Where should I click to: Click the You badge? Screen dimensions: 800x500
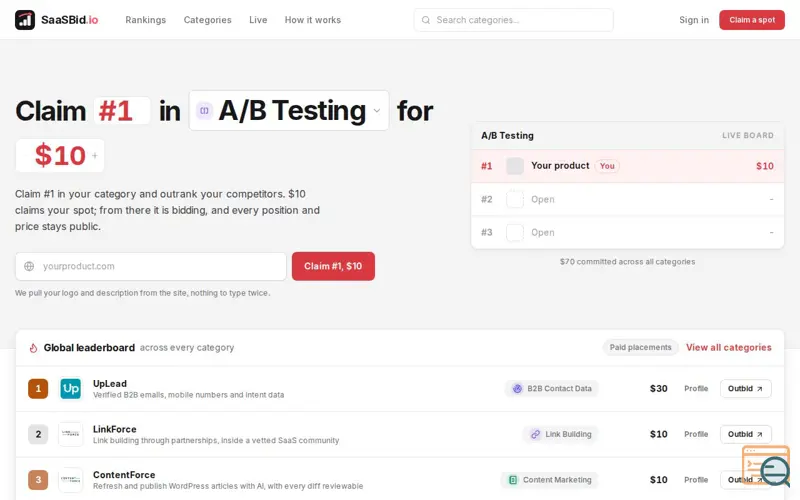coord(607,166)
